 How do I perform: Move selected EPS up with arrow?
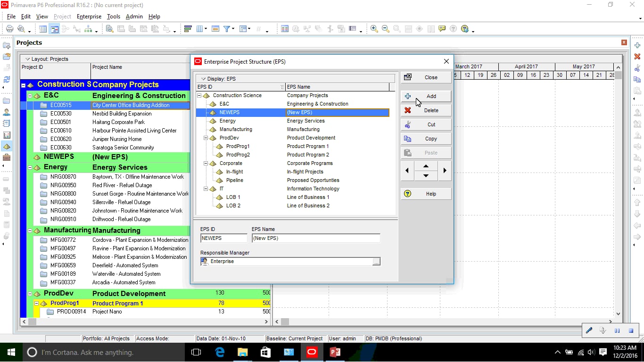point(426,166)
